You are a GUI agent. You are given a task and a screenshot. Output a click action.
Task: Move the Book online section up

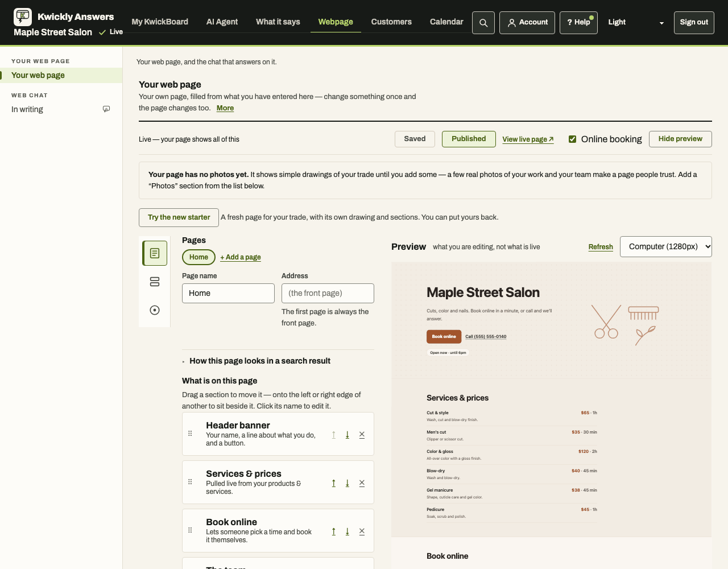[333, 531]
